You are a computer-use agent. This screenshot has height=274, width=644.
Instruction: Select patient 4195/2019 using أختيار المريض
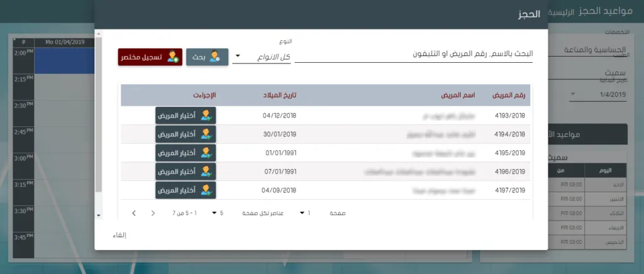click(x=186, y=153)
